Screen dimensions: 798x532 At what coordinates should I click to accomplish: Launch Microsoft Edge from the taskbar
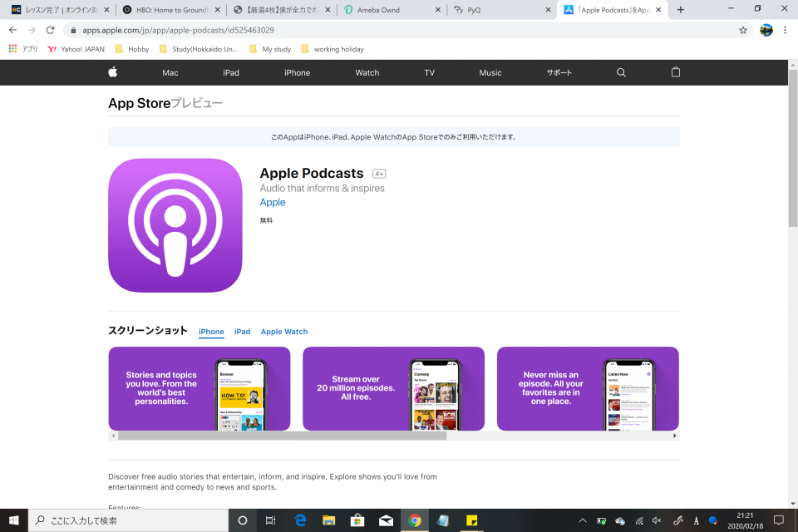(x=300, y=520)
